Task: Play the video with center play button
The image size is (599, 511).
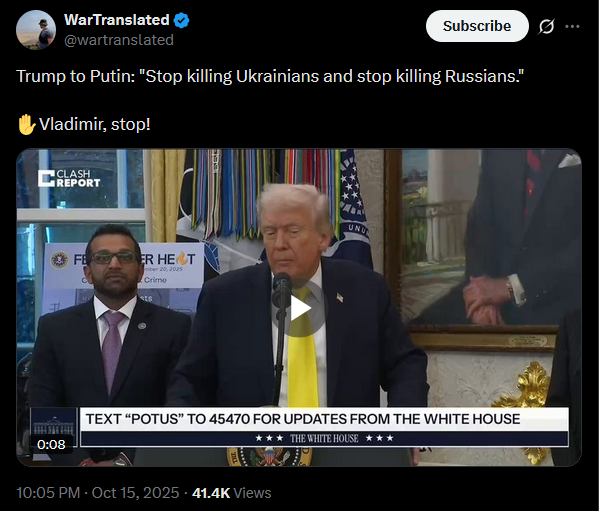Action: tap(300, 308)
